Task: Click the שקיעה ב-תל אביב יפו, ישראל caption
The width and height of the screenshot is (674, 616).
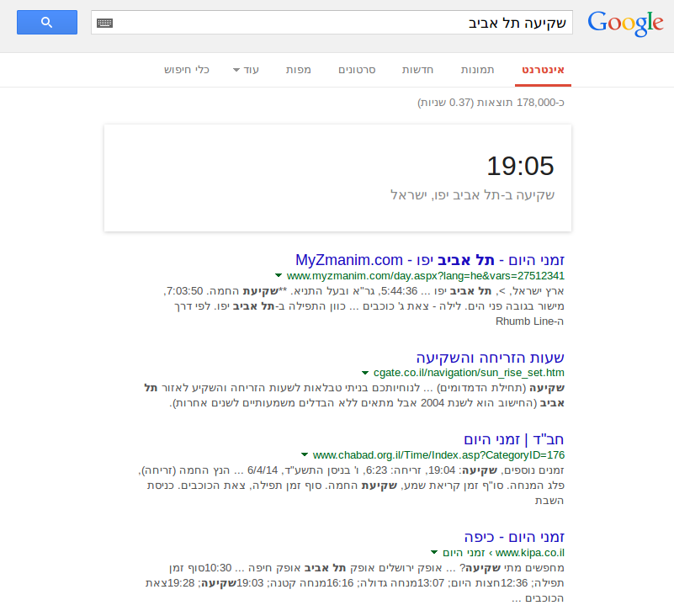Action: click(472, 194)
